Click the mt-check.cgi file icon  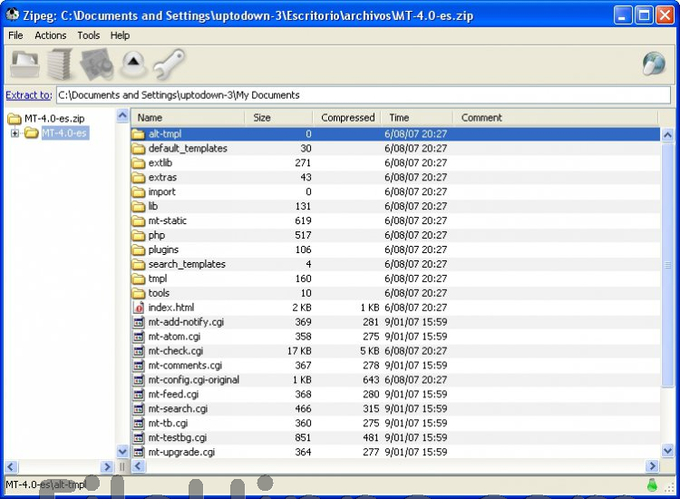[x=138, y=351]
